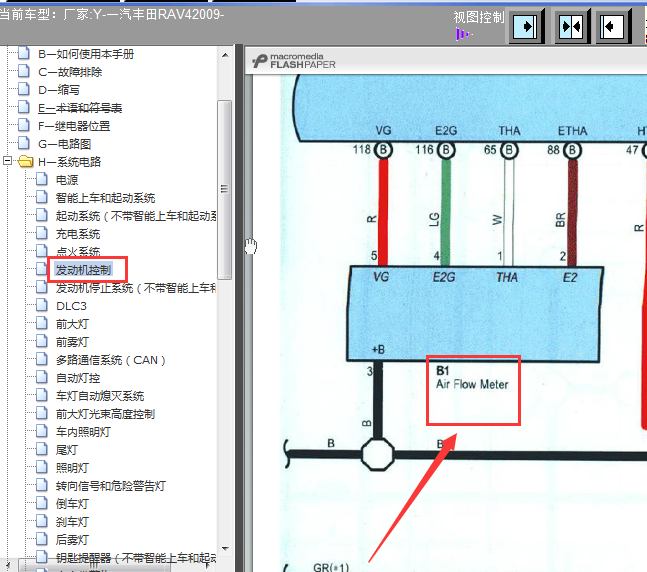Select the 电源 tree item
The height and width of the screenshot is (572, 647).
coord(67,180)
